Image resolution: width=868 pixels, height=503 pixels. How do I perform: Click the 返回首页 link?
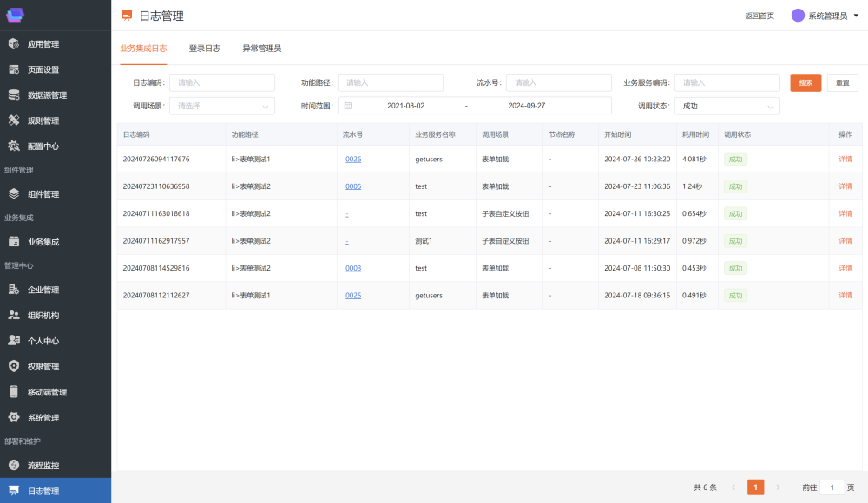point(759,16)
